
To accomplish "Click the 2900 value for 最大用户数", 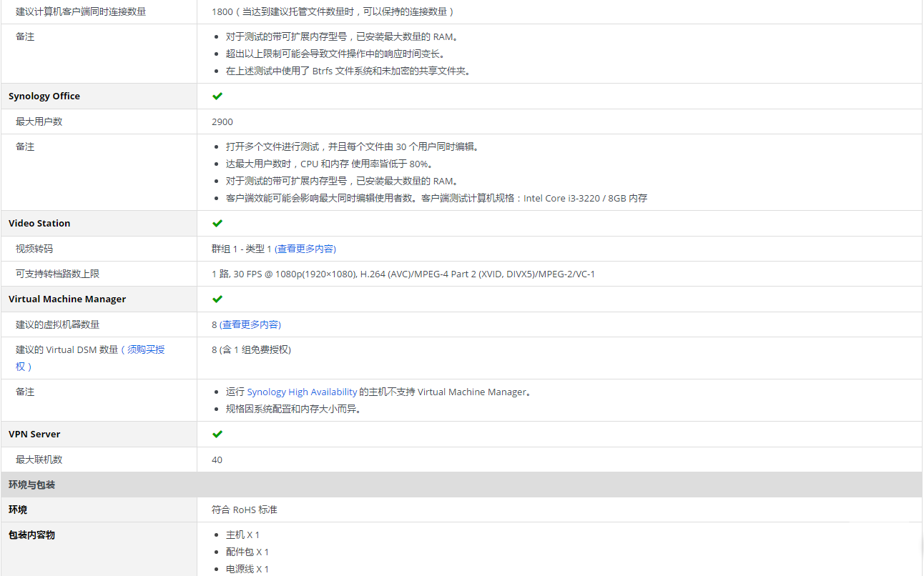I will [222, 121].
